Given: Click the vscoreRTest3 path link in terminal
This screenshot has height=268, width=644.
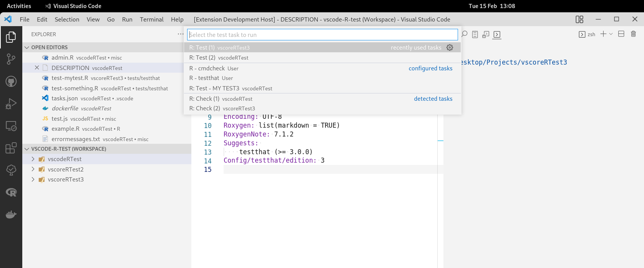Looking at the screenshot, I should point(514,62).
